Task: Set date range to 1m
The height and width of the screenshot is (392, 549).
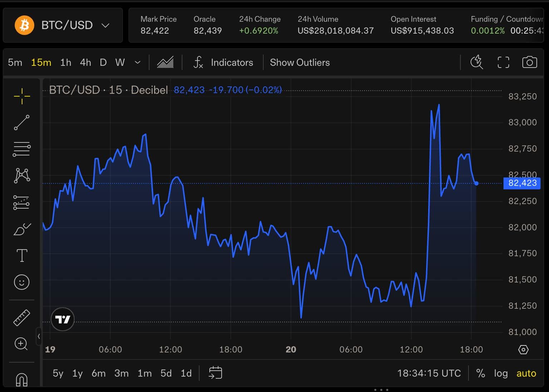Action: 145,373
